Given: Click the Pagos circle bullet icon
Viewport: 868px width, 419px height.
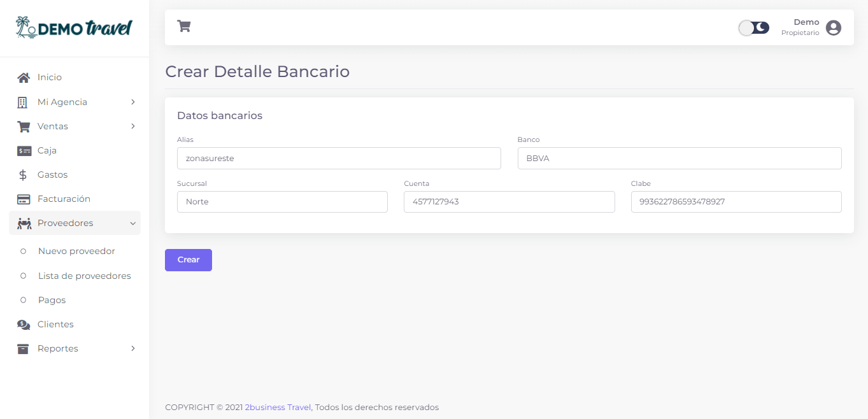Looking at the screenshot, I should point(24,300).
